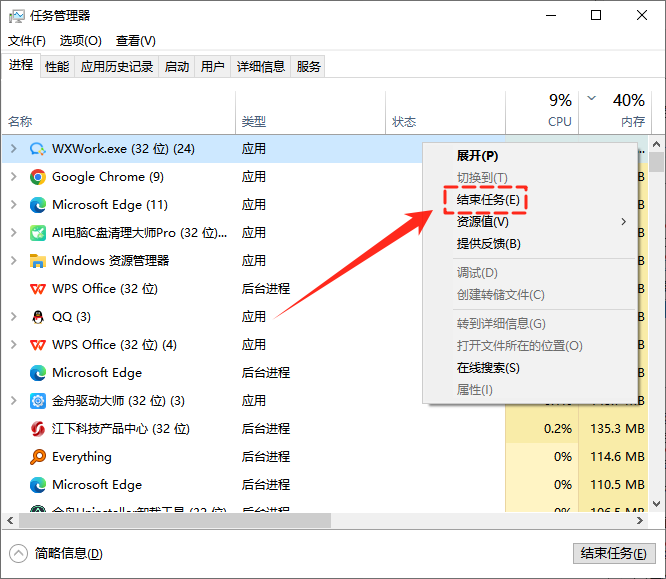
Task: Switch to the 启动 tab
Action: tap(177, 67)
